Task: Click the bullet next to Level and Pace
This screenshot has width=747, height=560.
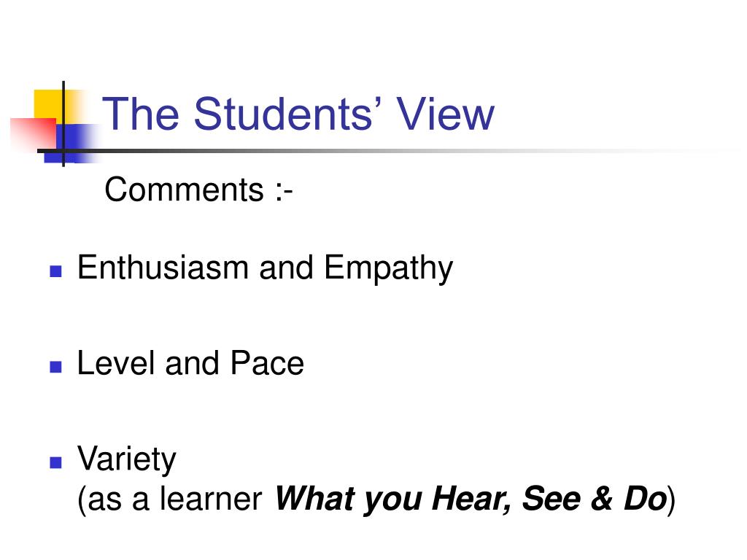Action: [55, 367]
